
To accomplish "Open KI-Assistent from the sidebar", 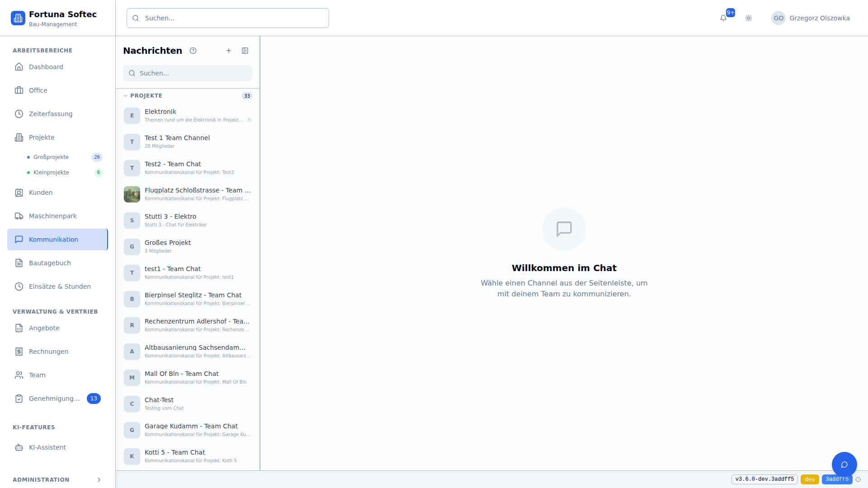I will (x=47, y=447).
